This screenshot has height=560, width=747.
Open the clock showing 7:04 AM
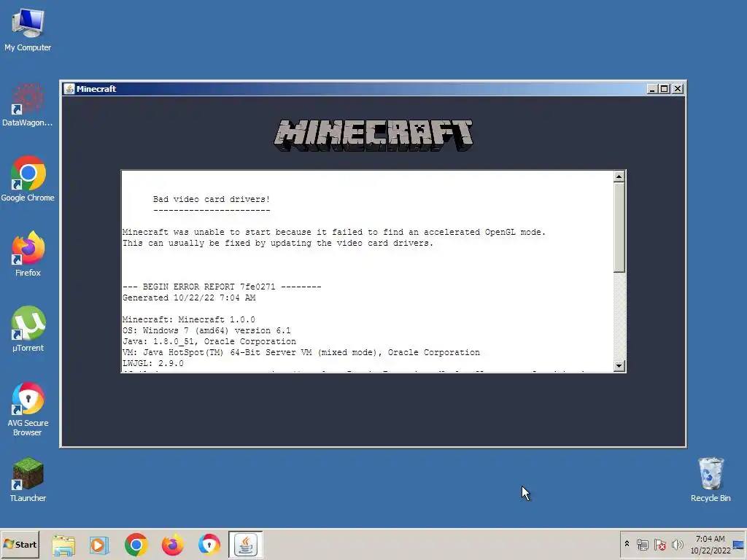pyautogui.click(x=711, y=545)
